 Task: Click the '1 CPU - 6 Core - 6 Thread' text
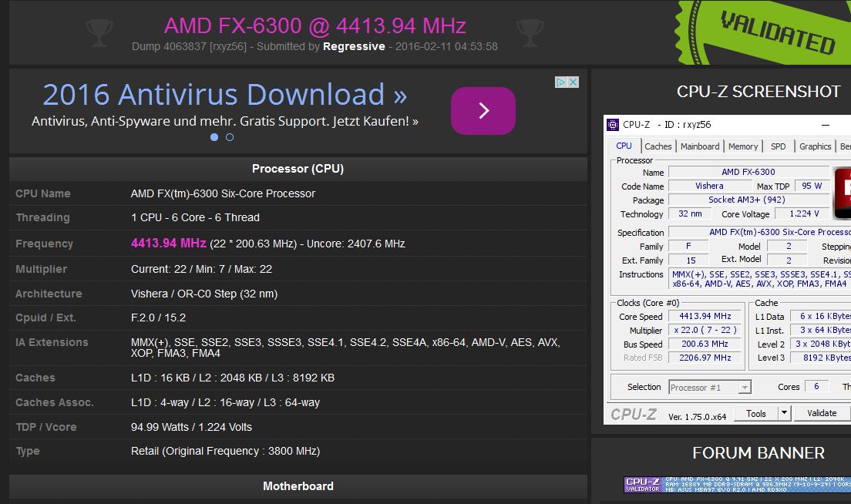195,217
